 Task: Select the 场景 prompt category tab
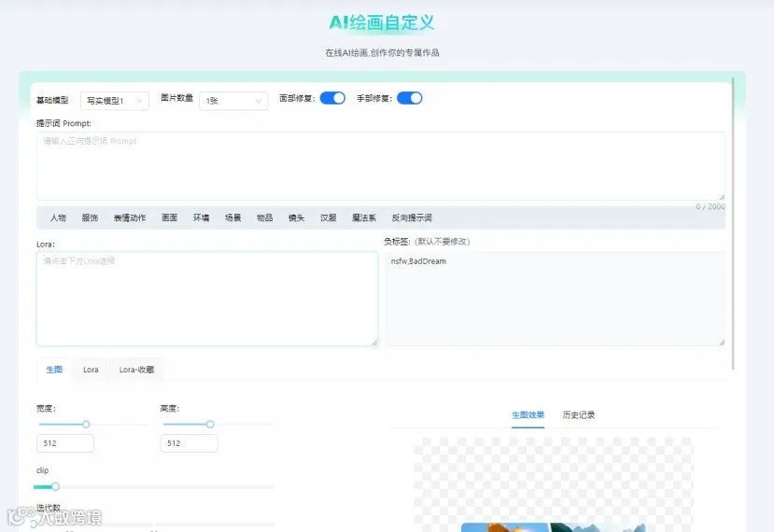point(233,217)
